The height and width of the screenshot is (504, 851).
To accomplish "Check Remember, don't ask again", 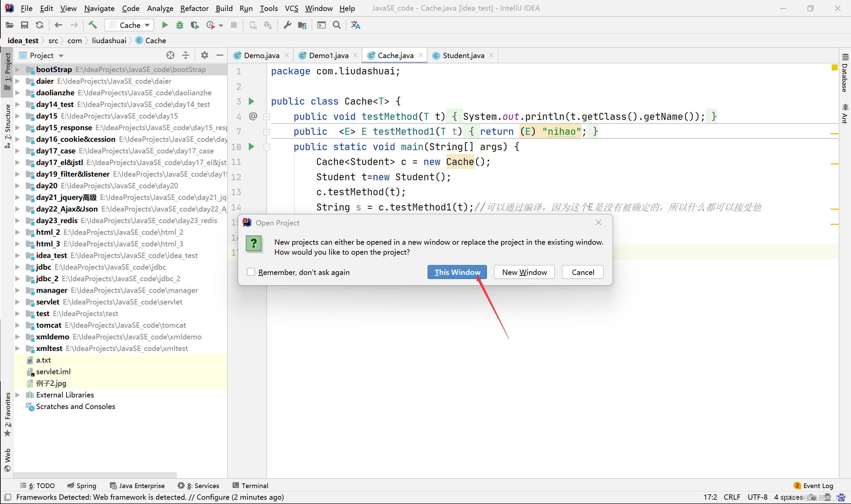I will (251, 272).
